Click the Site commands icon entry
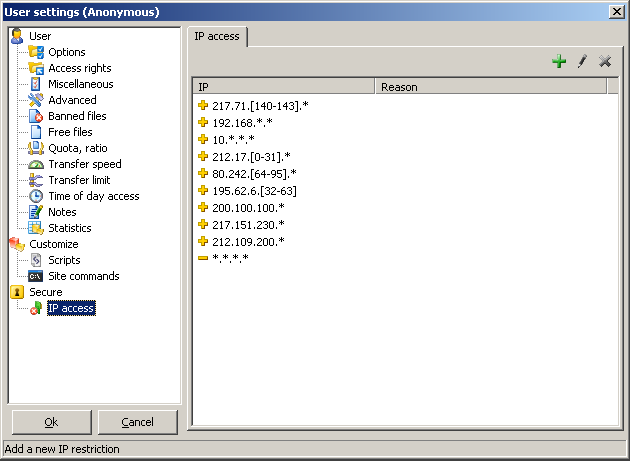 83,276
